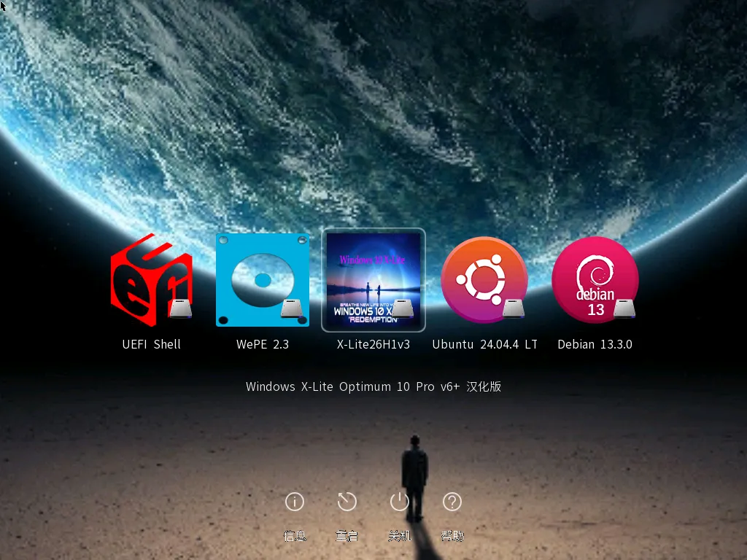Click the "UEFI Shell" label
The height and width of the screenshot is (560, 747).
pos(152,344)
